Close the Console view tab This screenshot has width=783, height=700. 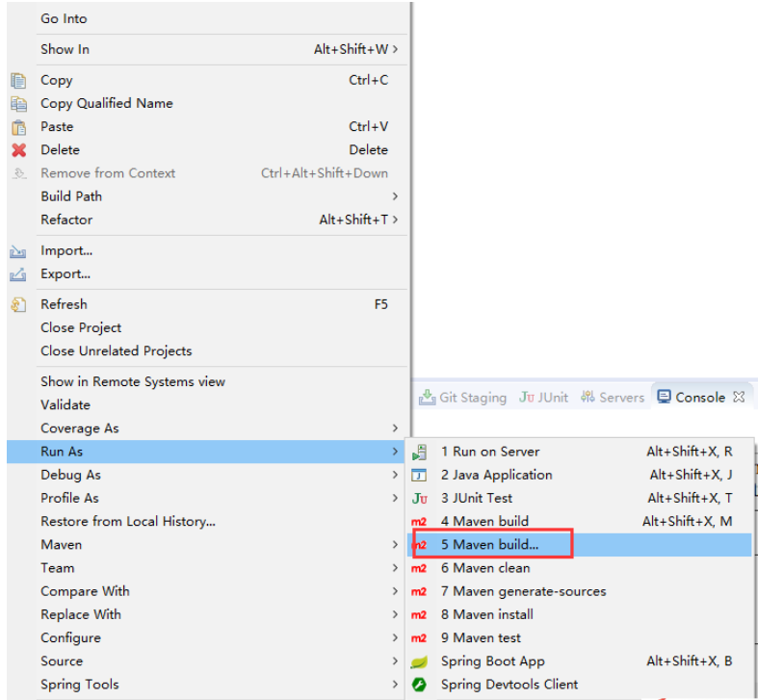coord(739,397)
